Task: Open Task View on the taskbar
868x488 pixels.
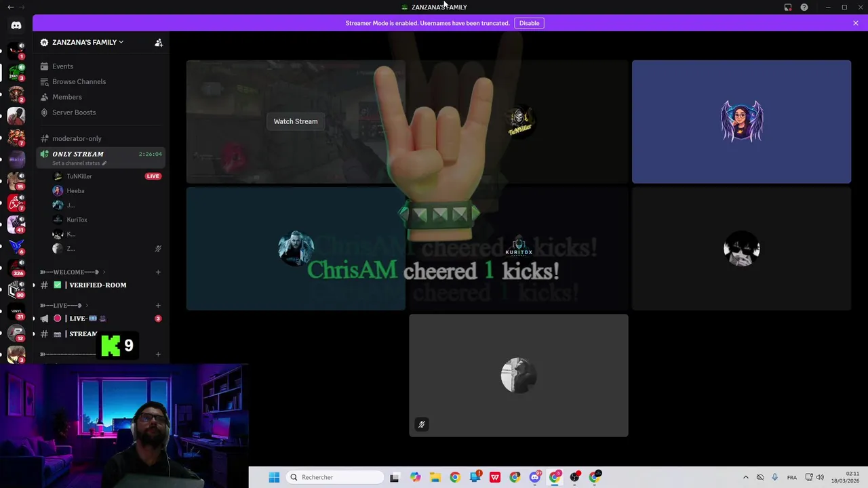Action: click(x=395, y=477)
